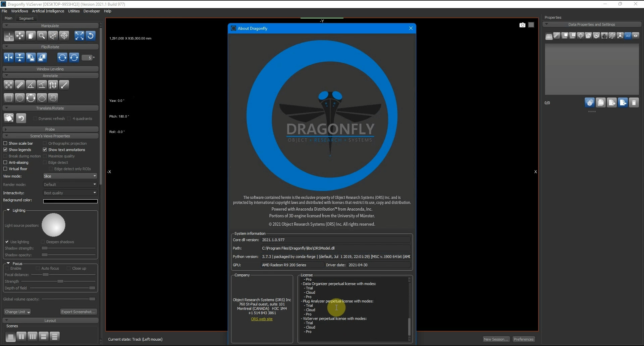Choose the two-column scene layout
This screenshot has width=644, height=346.
(x=21, y=337)
